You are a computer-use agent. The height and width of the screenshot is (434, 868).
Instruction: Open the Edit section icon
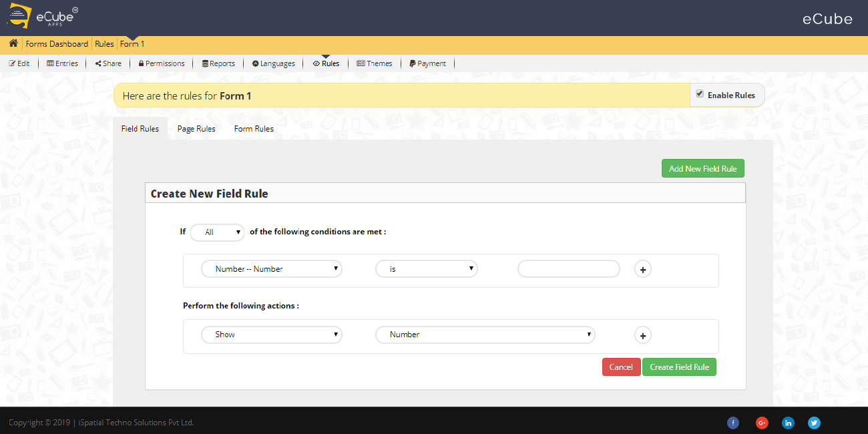click(11, 63)
